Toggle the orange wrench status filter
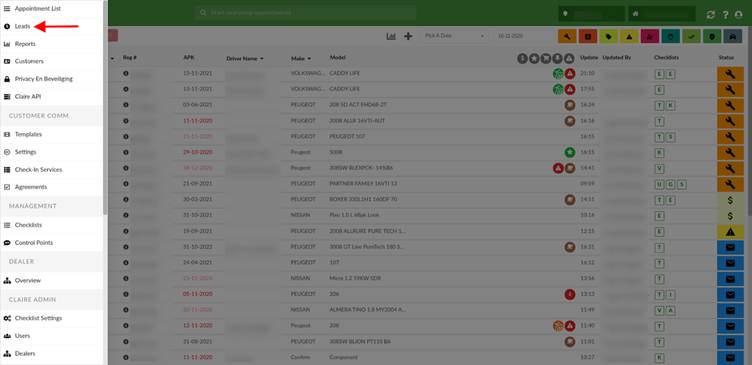This screenshot has width=752, height=365. click(x=567, y=36)
